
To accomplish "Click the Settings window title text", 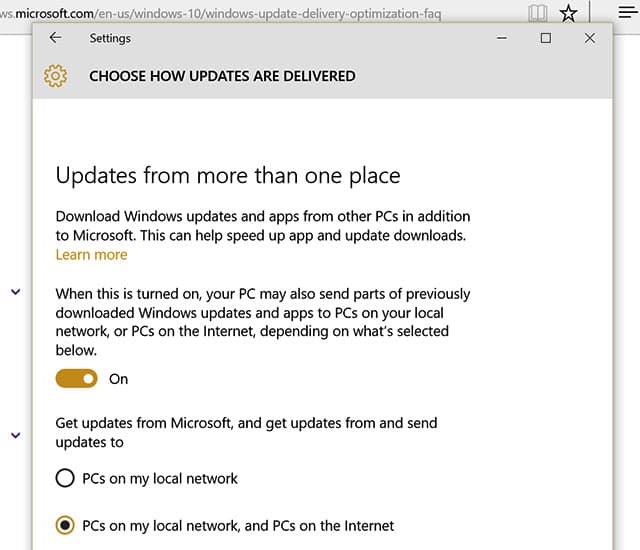I will click(110, 38).
